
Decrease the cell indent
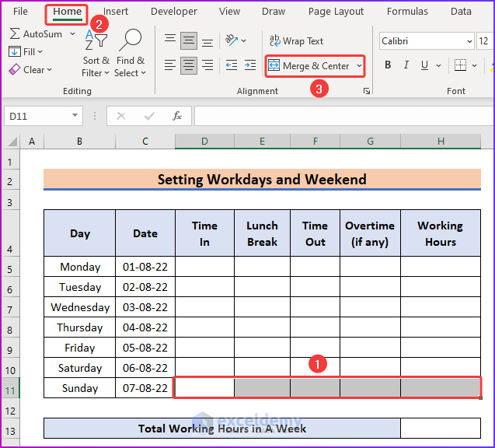point(232,65)
